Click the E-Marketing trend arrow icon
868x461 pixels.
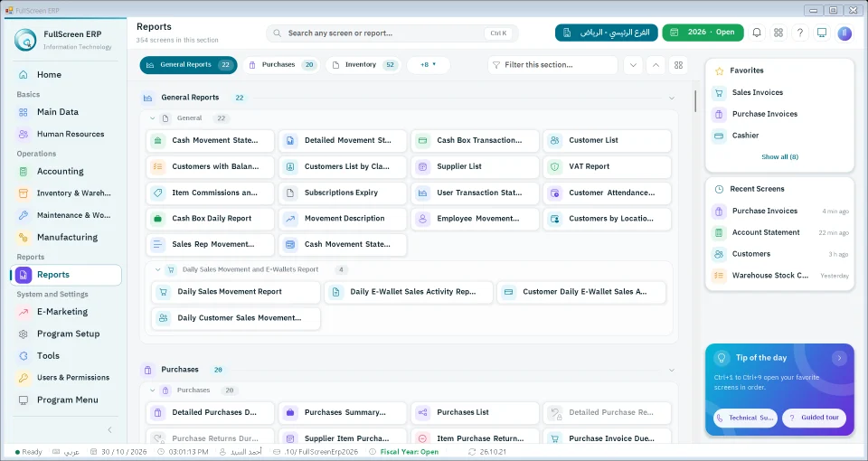[24, 312]
